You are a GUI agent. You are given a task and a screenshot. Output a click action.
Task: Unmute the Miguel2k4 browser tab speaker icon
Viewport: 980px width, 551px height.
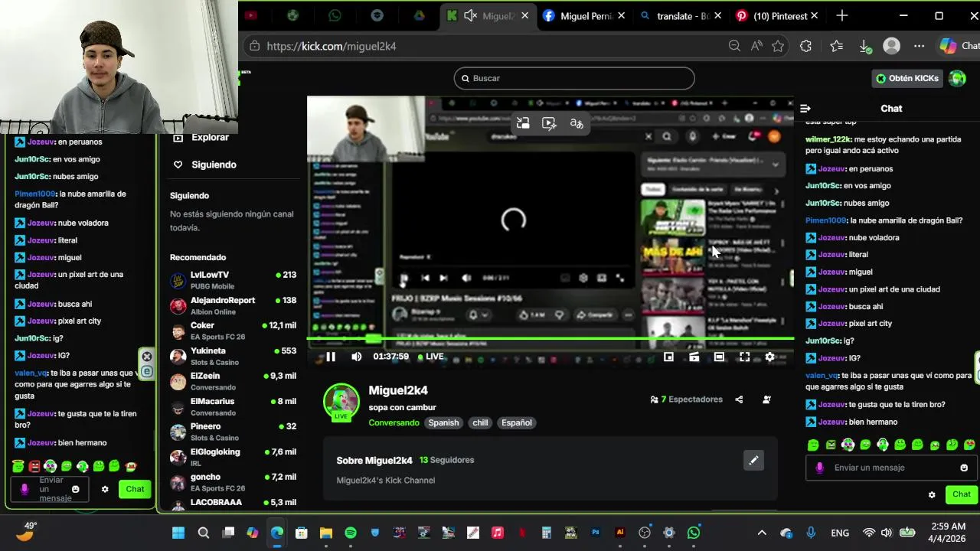tap(471, 15)
